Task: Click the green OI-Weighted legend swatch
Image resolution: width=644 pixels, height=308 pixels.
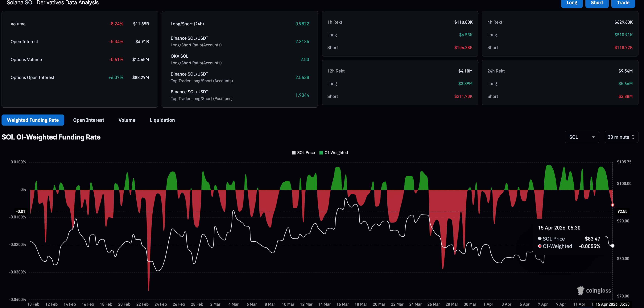Action: pyautogui.click(x=321, y=153)
